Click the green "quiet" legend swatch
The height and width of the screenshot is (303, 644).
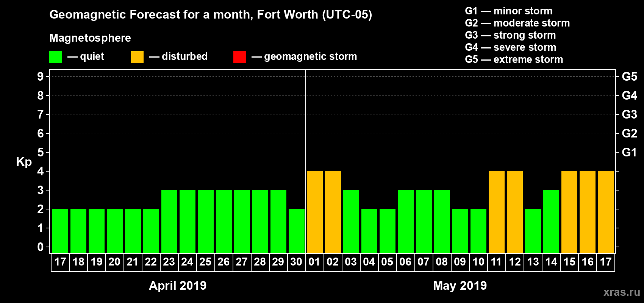[x=55, y=57]
